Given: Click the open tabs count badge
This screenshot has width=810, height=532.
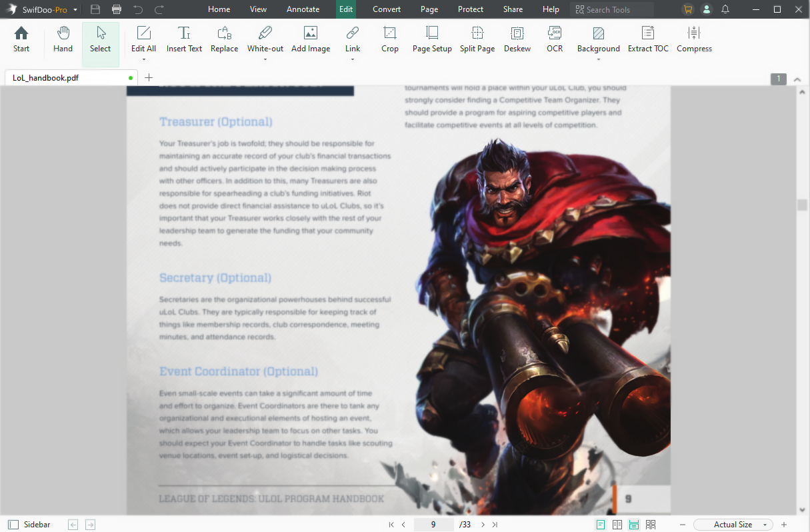Looking at the screenshot, I should (x=778, y=79).
